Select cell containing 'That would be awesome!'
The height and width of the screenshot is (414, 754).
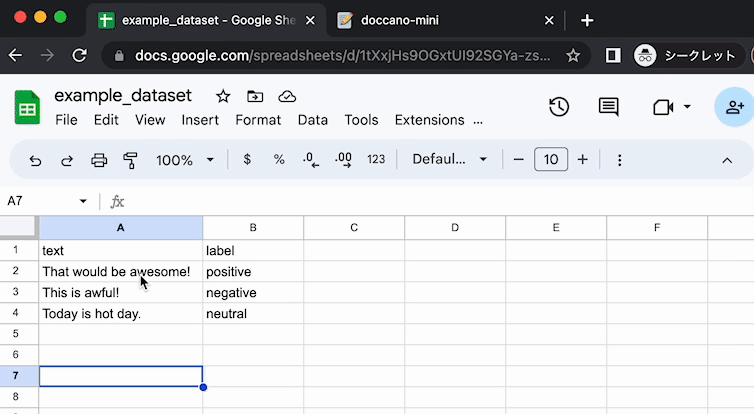point(121,272)
